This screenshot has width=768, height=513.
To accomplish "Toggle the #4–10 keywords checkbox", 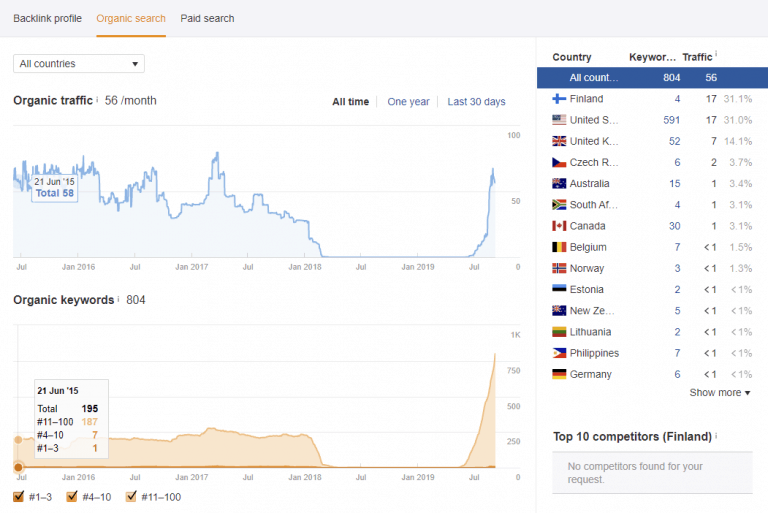I will click(73, 497).
